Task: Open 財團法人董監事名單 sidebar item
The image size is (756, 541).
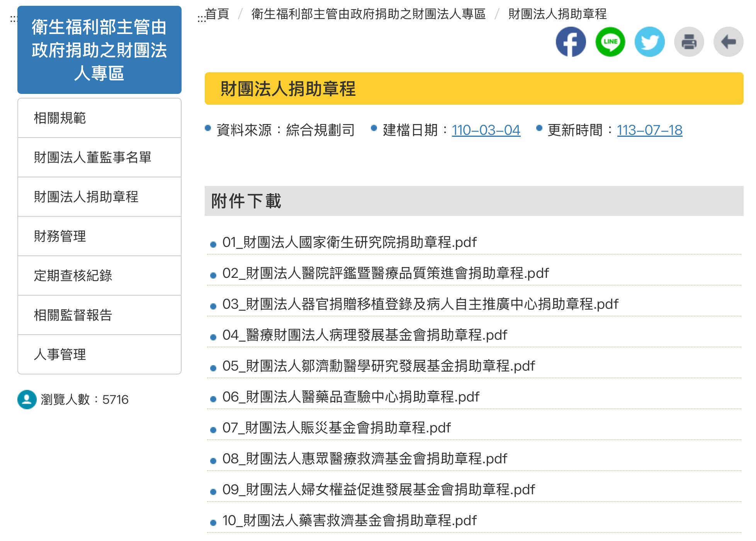Action: (x=93, y=157)
